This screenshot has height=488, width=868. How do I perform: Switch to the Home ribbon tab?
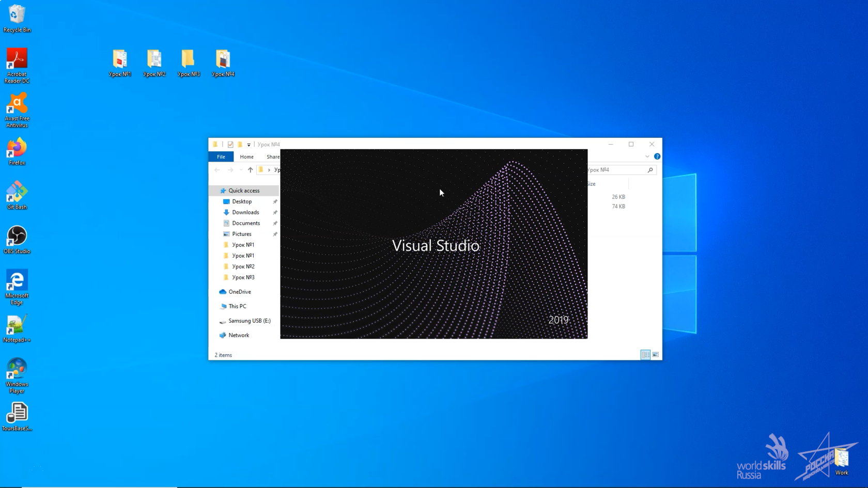[246, 156]
